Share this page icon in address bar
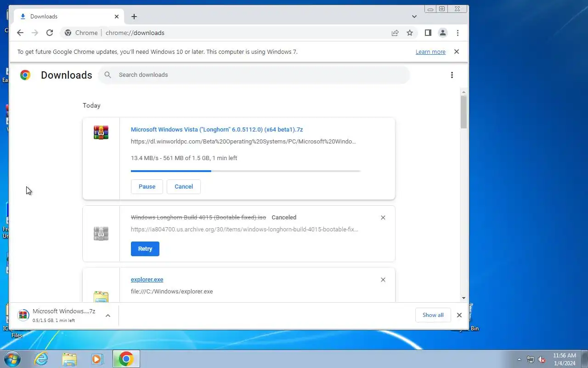588x368 pixels. tap(395, 33)
